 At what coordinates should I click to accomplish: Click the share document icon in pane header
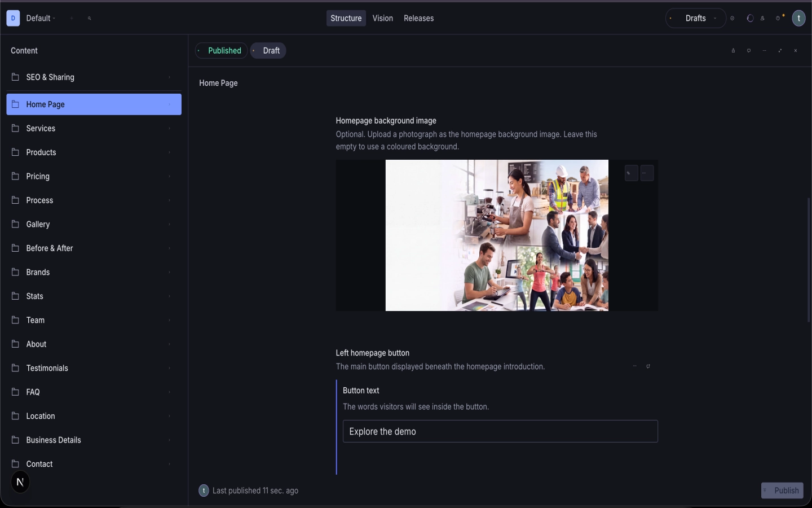(733, 50)
